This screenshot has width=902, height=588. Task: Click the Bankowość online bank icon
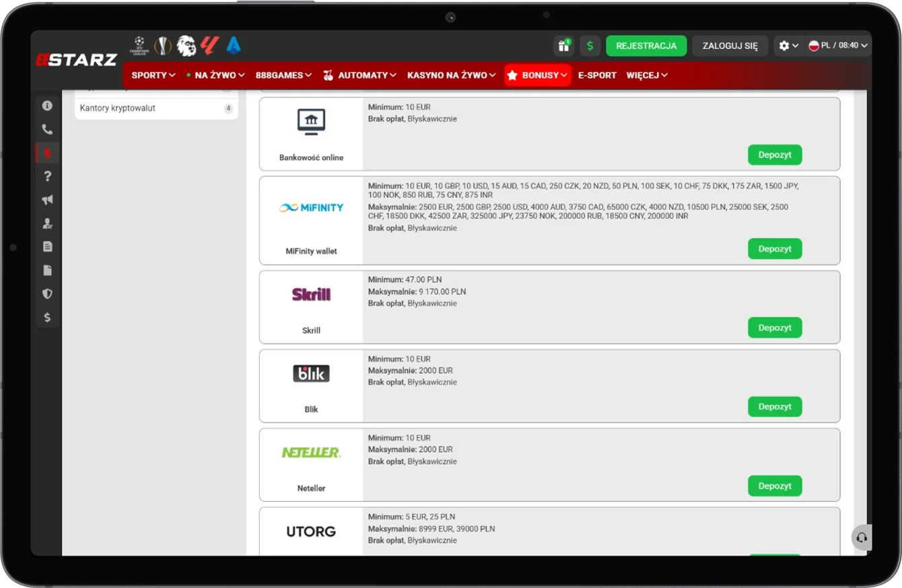pyautogui.click(x=311, y=122)
